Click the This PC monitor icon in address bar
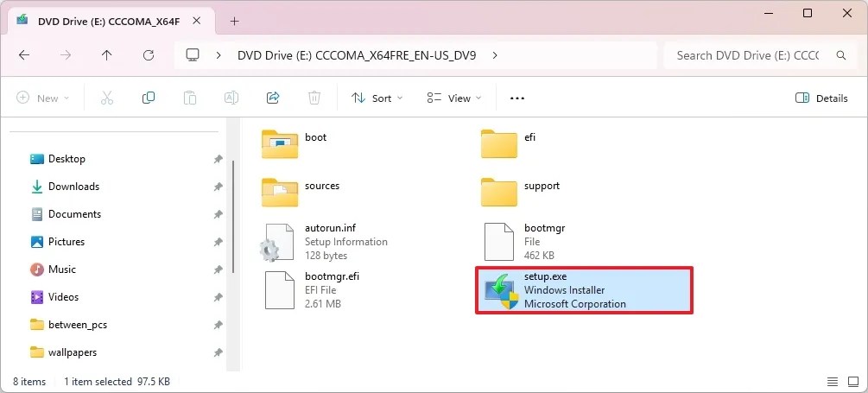 pos(193,54)
